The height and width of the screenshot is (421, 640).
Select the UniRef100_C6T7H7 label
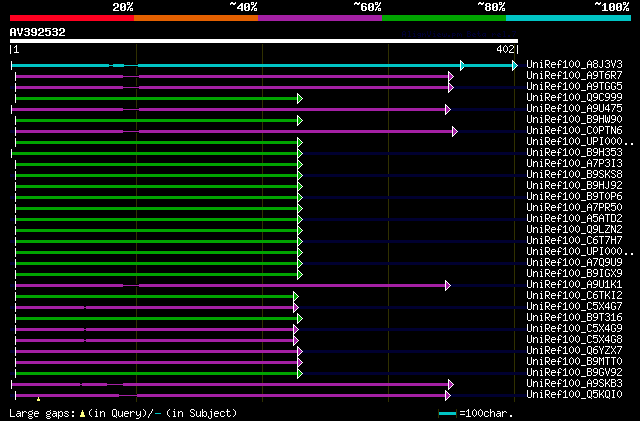click(574, 241)
